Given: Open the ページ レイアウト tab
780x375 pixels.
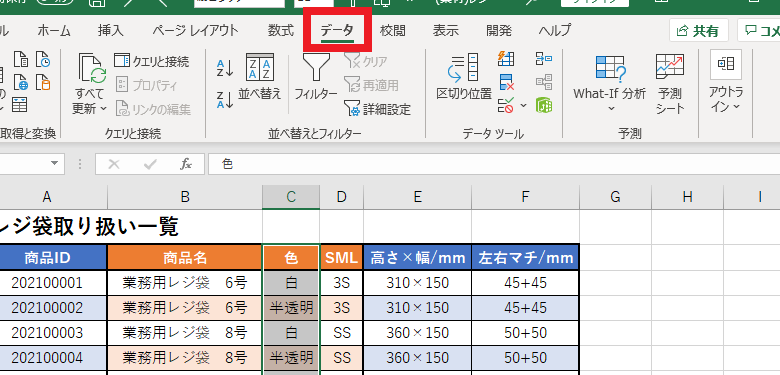Looking at the screenshot, I should [195, 31].
